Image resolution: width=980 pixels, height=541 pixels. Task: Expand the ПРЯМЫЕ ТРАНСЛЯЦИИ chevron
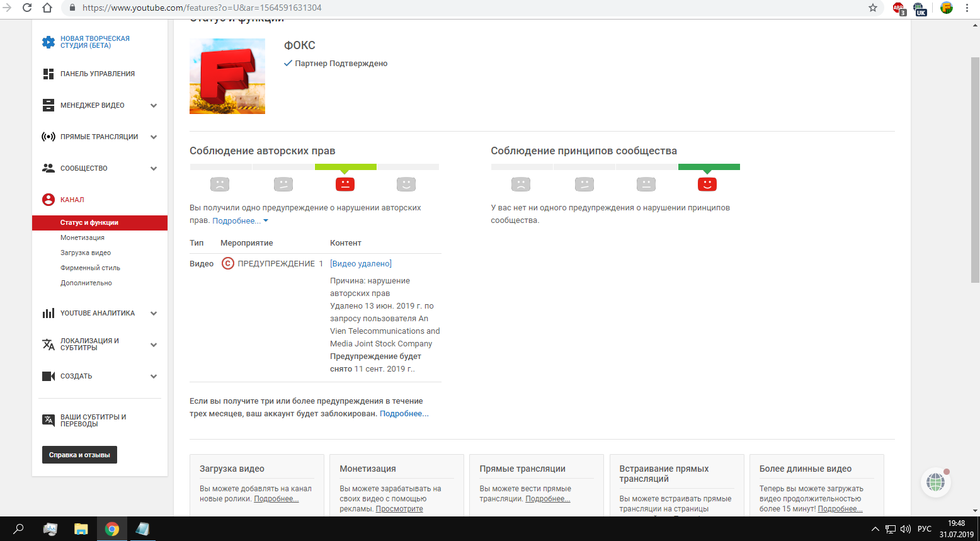(x=154, y=137)
